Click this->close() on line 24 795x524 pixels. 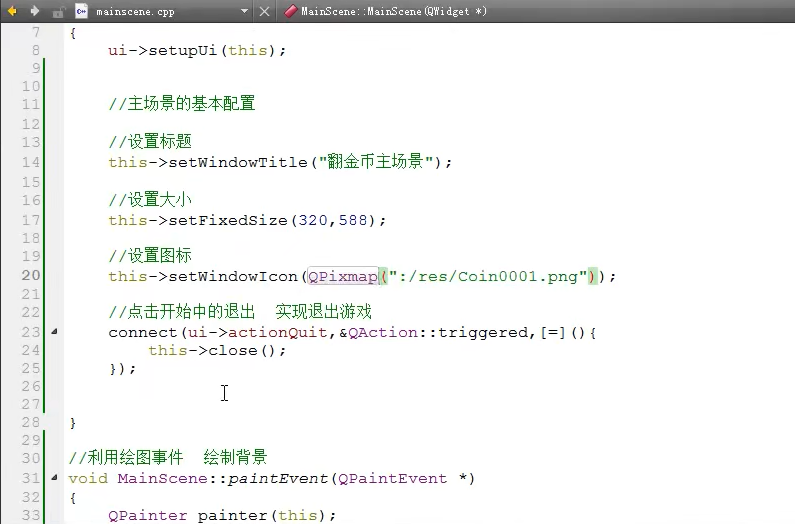click(212, 351)
